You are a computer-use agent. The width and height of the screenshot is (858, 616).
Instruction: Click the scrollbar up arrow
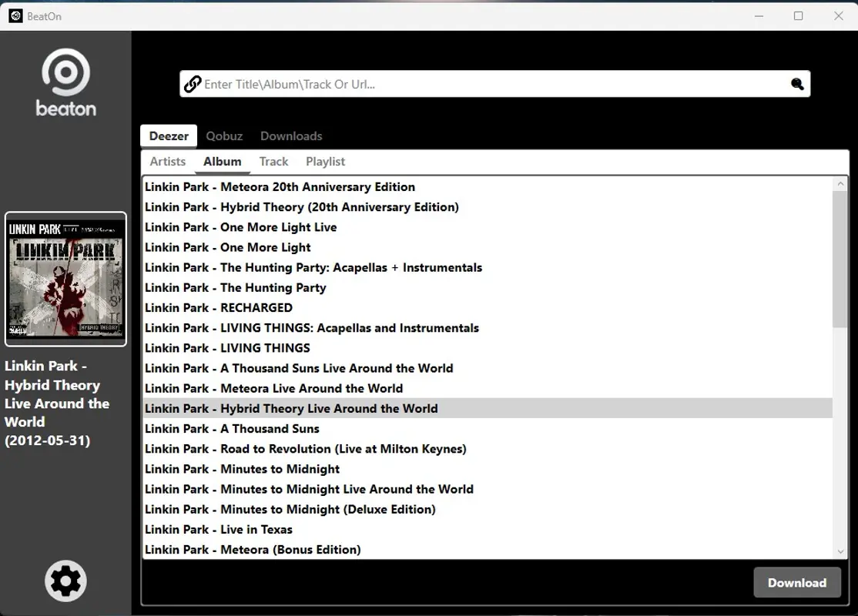[841, 182]
